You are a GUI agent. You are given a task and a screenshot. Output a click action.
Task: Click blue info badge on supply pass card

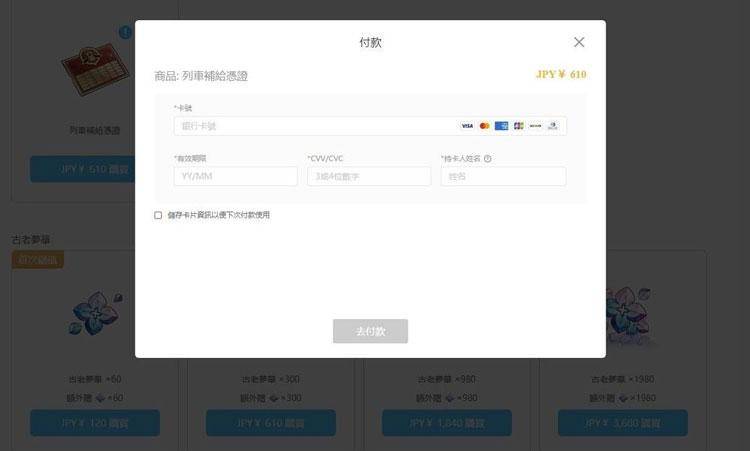coord(125,33)
